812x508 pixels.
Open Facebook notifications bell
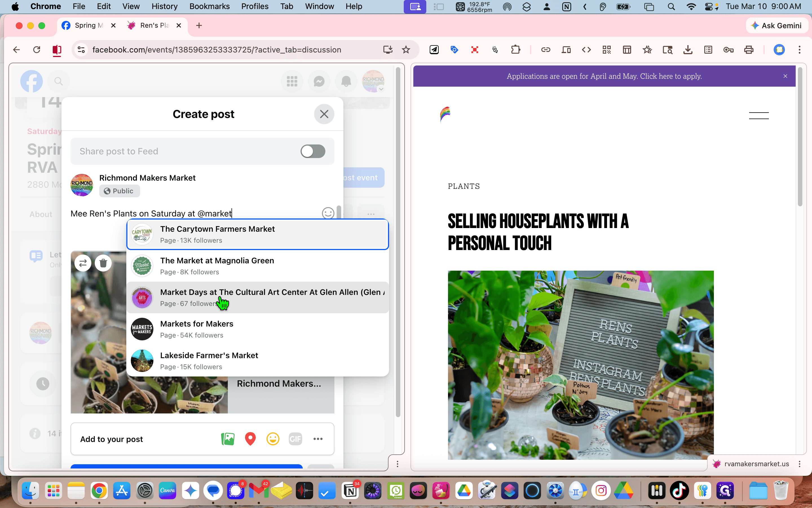(346, 81)
